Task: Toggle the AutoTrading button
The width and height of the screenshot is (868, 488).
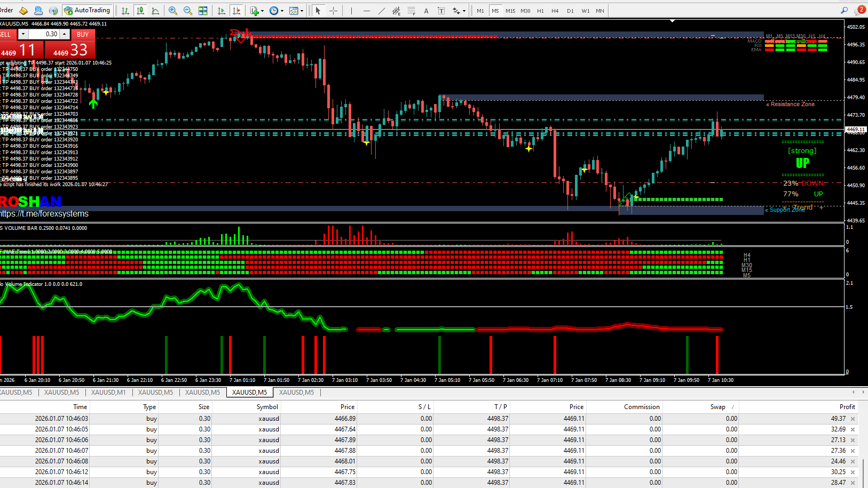Action: click(x=87, y=10)
